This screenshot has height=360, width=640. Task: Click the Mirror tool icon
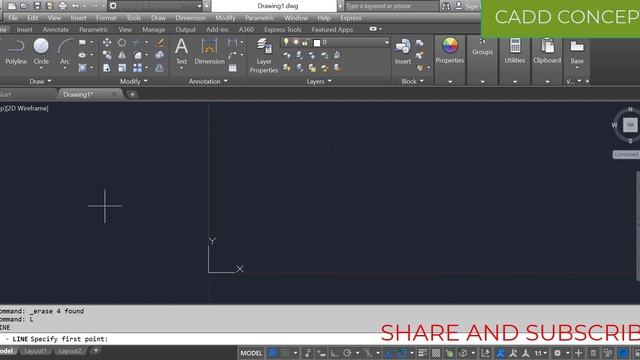(122, 55)
